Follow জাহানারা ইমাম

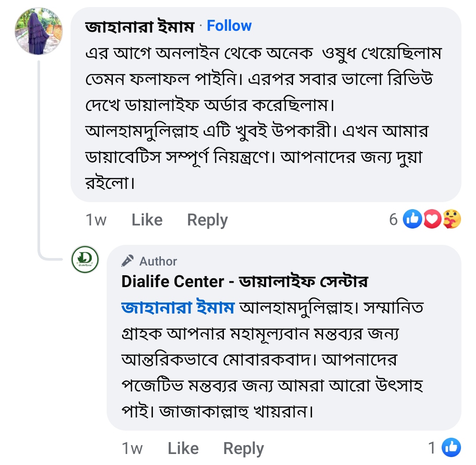point(229,26)
